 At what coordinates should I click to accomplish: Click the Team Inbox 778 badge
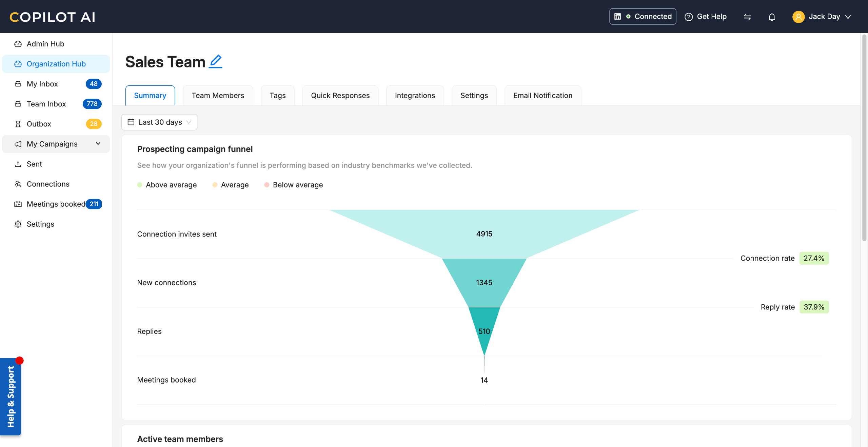tap(92, 104)
